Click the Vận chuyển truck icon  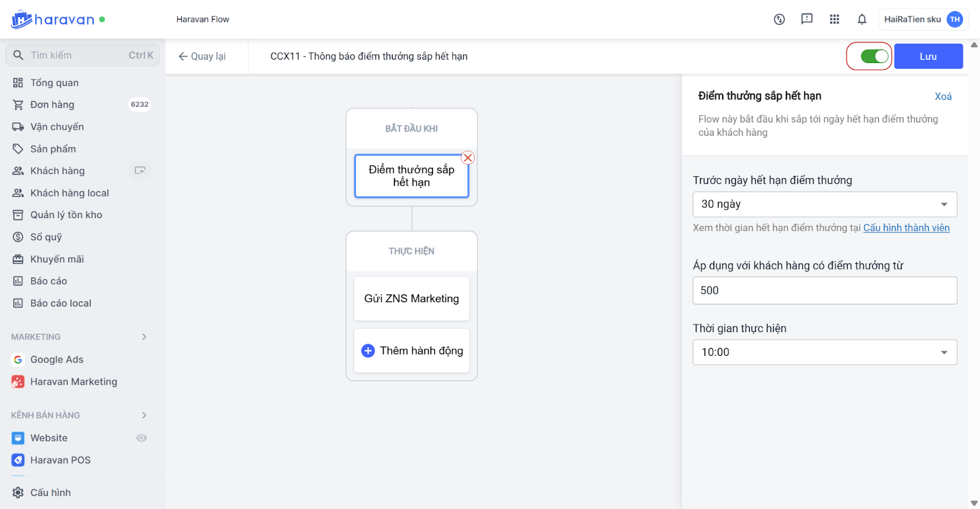coord(18,127)
